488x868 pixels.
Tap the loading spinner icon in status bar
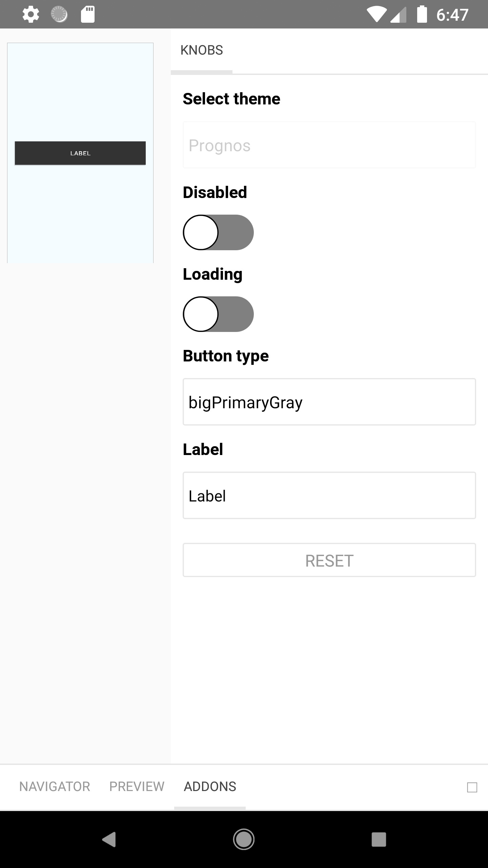(58, 14)
